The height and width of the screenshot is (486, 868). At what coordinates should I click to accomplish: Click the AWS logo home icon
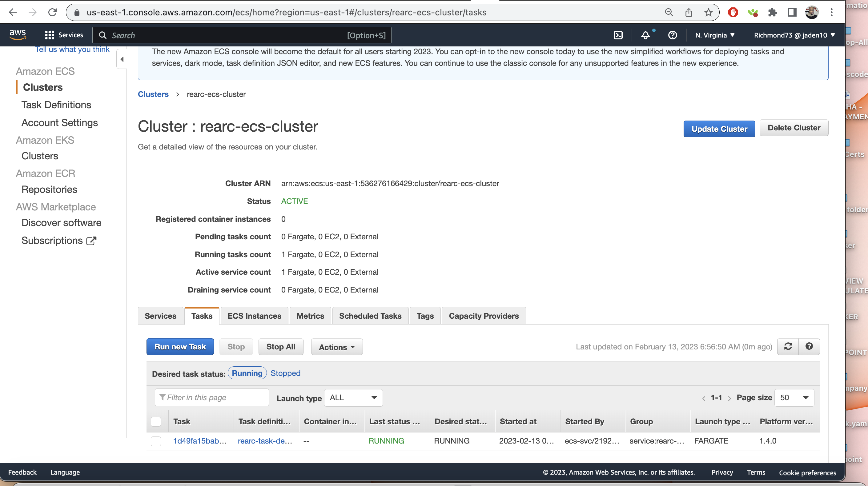point(18,34)
